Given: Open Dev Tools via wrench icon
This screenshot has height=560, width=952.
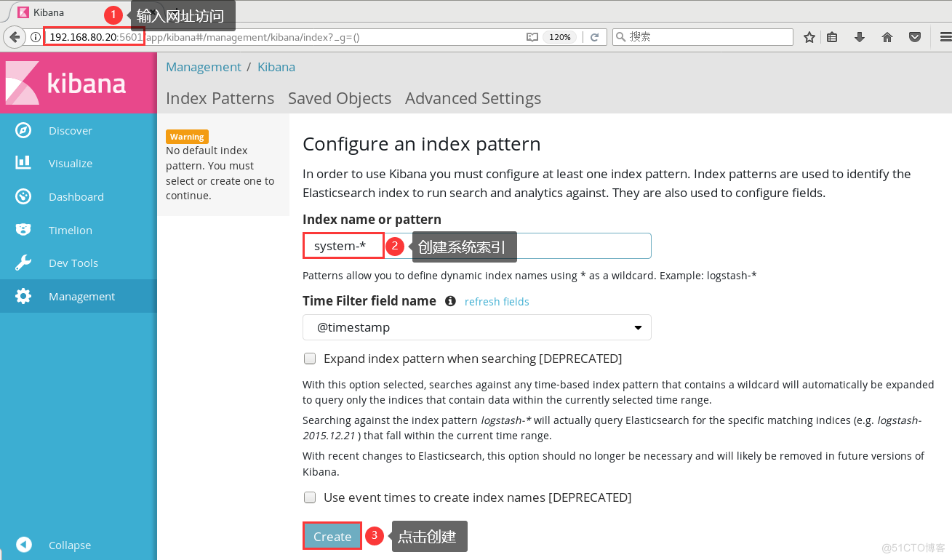Looking at the screenshot, I should (x=23, y=263).
